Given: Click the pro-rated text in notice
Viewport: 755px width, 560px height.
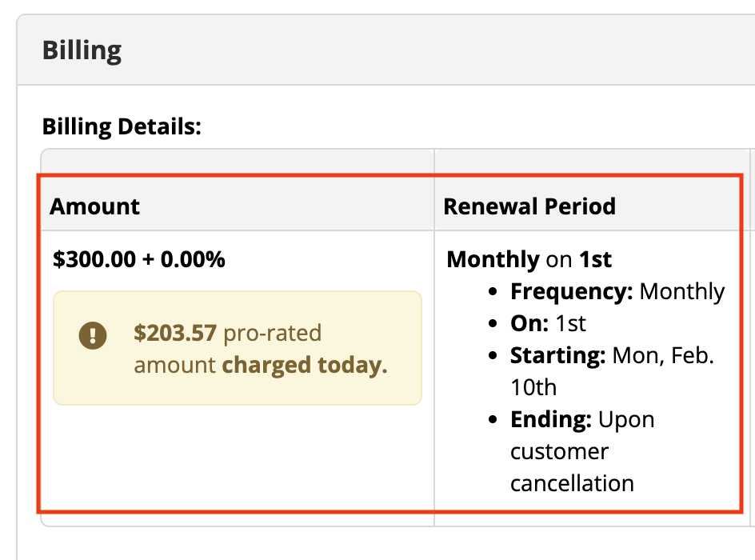Looking at the screenshot, I should [273, 334].
